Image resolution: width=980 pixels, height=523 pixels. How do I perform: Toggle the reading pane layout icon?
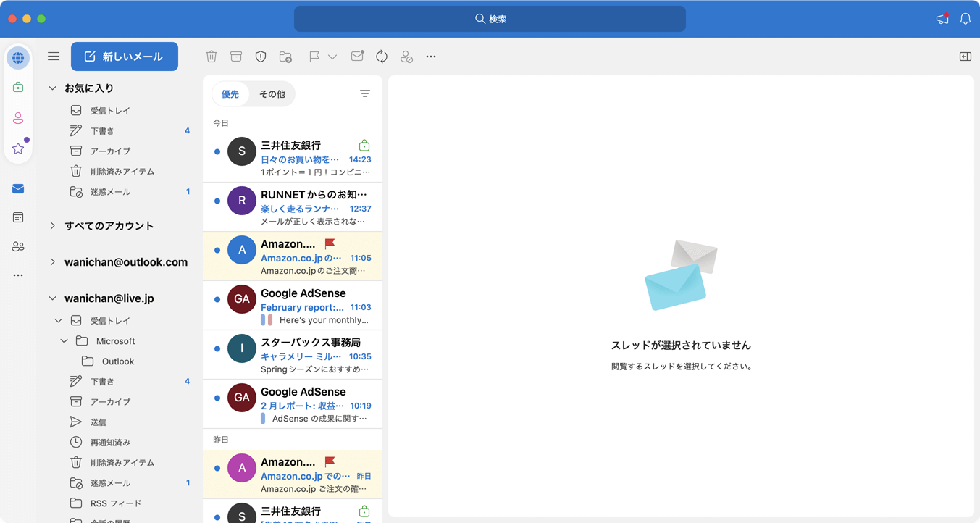[966, 57]
